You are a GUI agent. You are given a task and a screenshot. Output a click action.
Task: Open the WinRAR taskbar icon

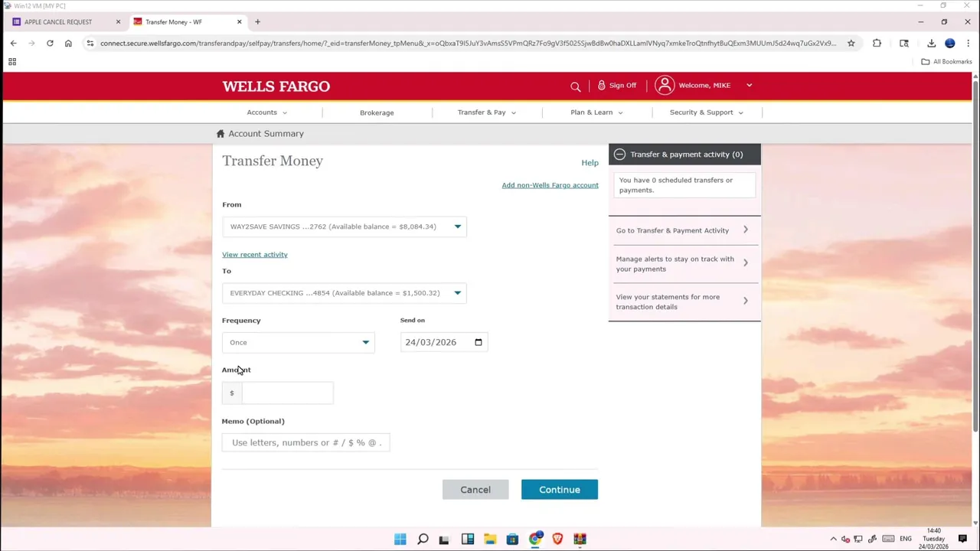pyautogui.click(x=580, y=540)
